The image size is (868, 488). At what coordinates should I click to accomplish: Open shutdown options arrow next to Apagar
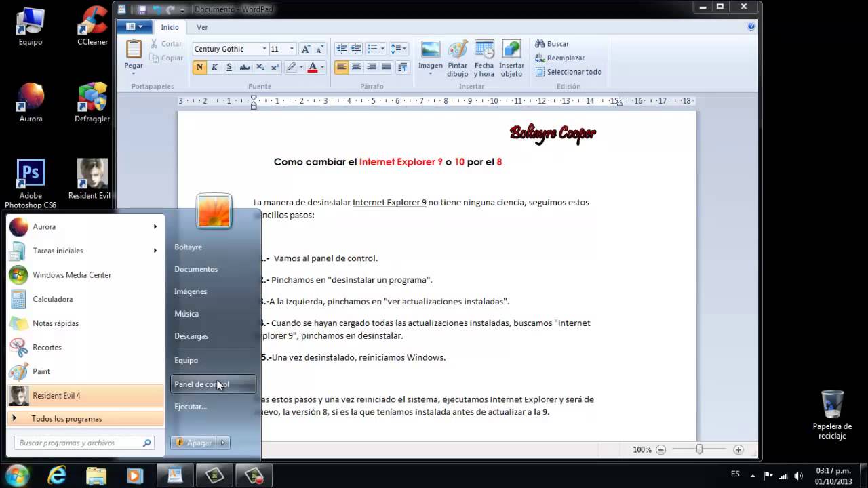[223, 443]
